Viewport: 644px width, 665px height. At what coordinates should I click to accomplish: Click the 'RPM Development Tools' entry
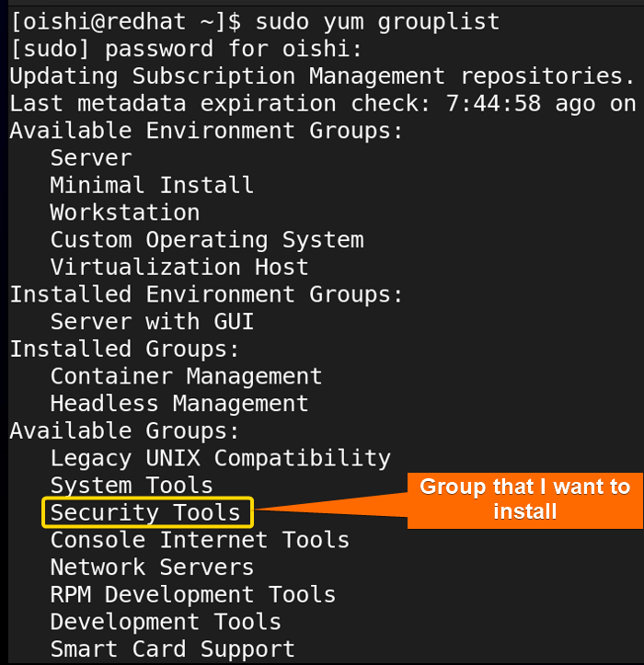coord(193,594)
